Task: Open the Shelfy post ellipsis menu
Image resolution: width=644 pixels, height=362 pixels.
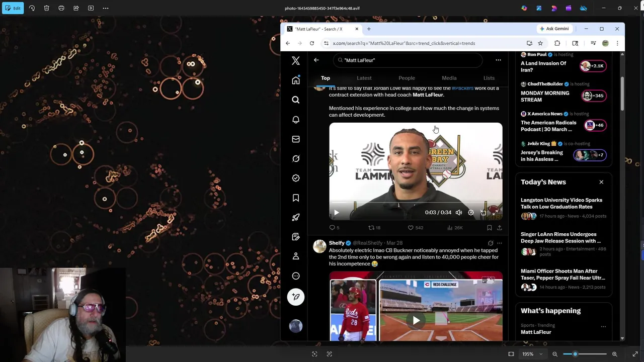Action: (x=500, y=243)
